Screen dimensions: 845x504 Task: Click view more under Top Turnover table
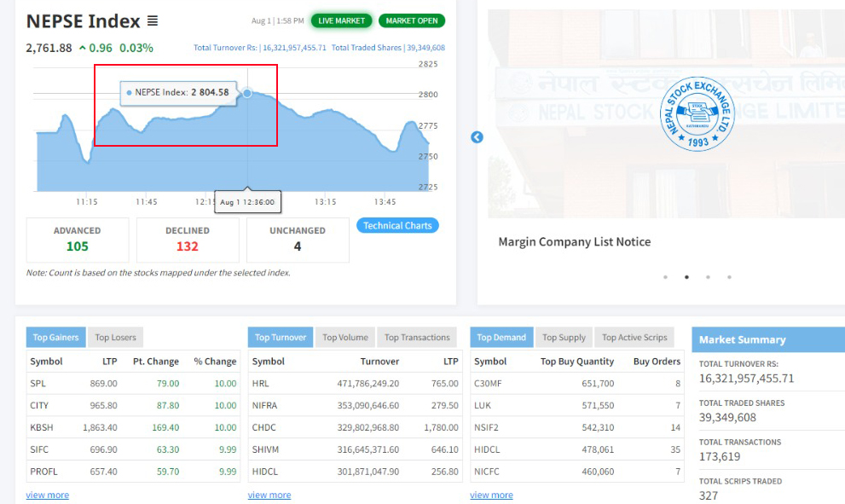coord(269,495)
